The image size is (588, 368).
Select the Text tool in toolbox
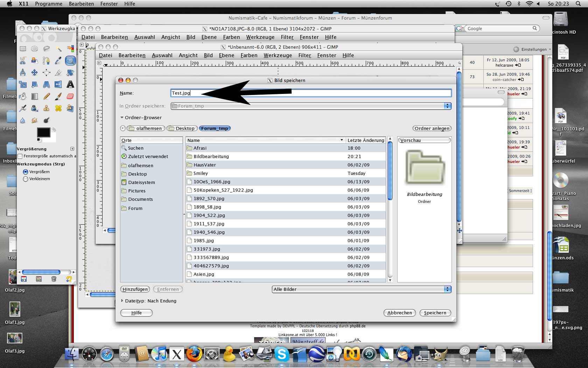tap(70, 84)
